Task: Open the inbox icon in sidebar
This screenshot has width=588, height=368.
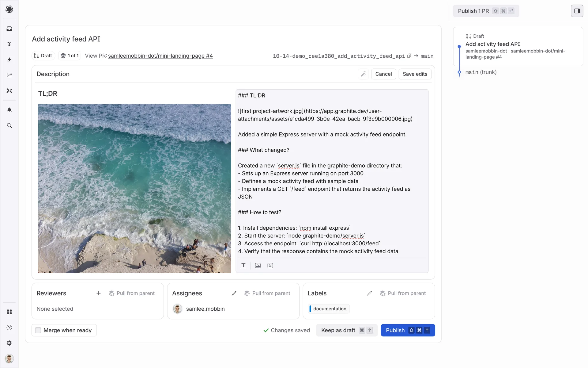Action: (x=9, y=29)
